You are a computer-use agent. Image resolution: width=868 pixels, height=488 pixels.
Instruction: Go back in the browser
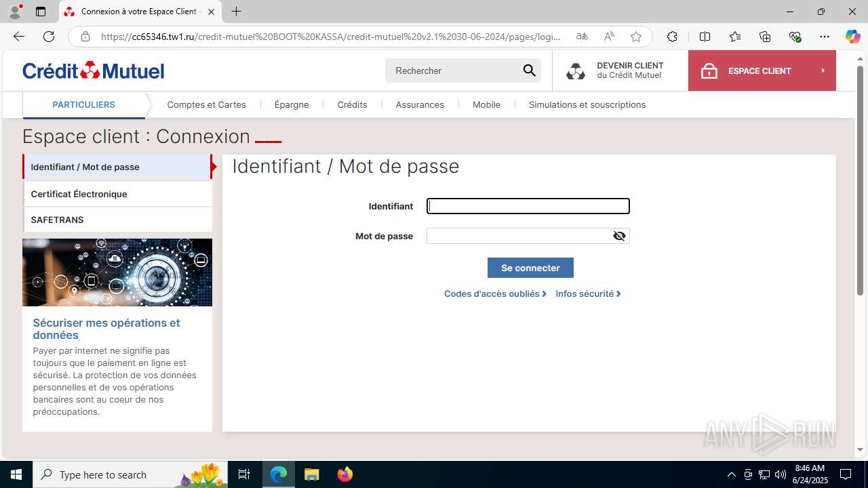[x=18, y=37]
